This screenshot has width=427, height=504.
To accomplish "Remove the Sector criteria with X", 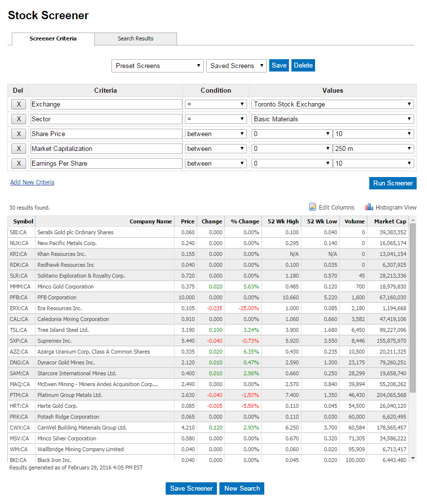I will point(18,119).
